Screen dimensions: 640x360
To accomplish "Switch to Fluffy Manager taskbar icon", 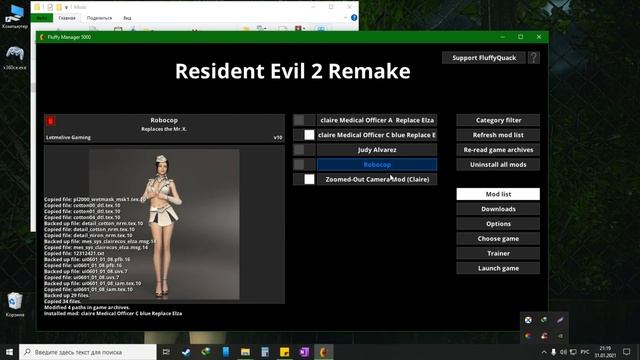I will (x=324, y=352).
